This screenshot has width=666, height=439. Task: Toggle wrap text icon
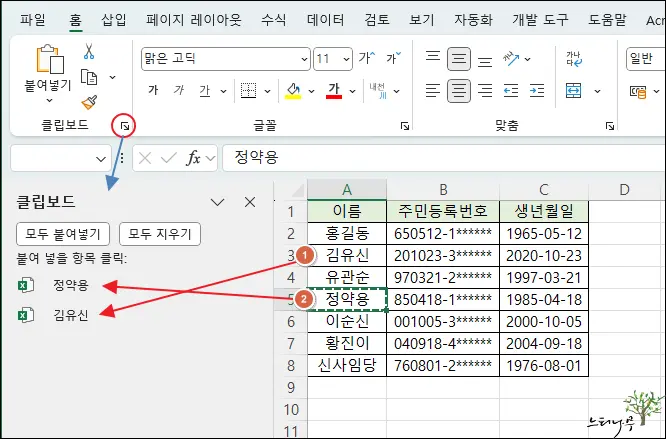(x=574, y=59)
